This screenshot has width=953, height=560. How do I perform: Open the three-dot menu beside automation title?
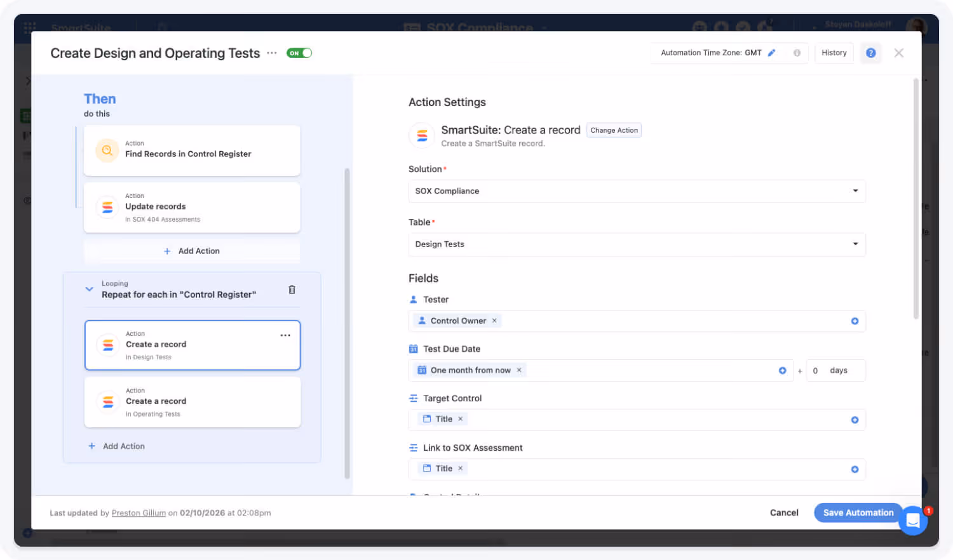[272, 53]
